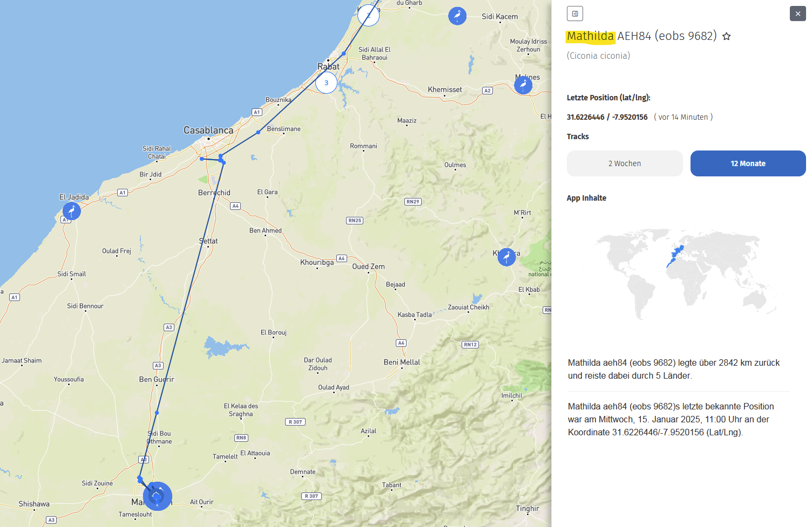Click the Casablanca city label on map
Image resolution: width=812 pixels, height=527 pixels.
click(208, 130)
